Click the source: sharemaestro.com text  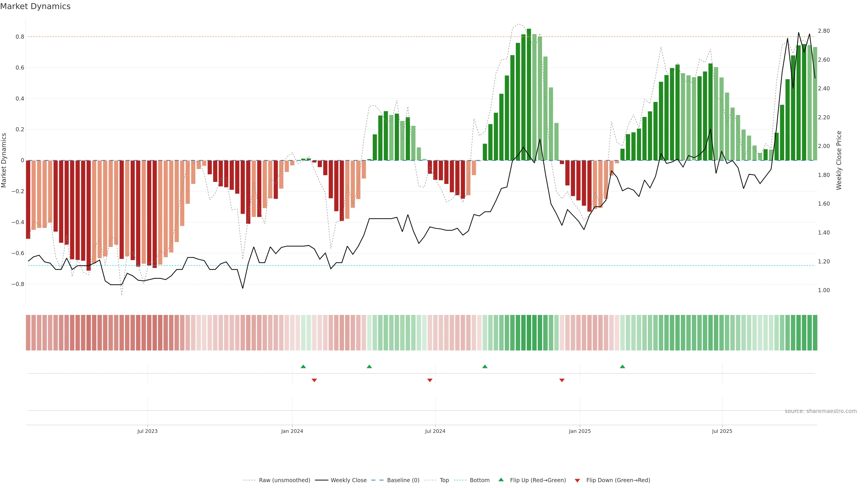[x=821, y=411]
